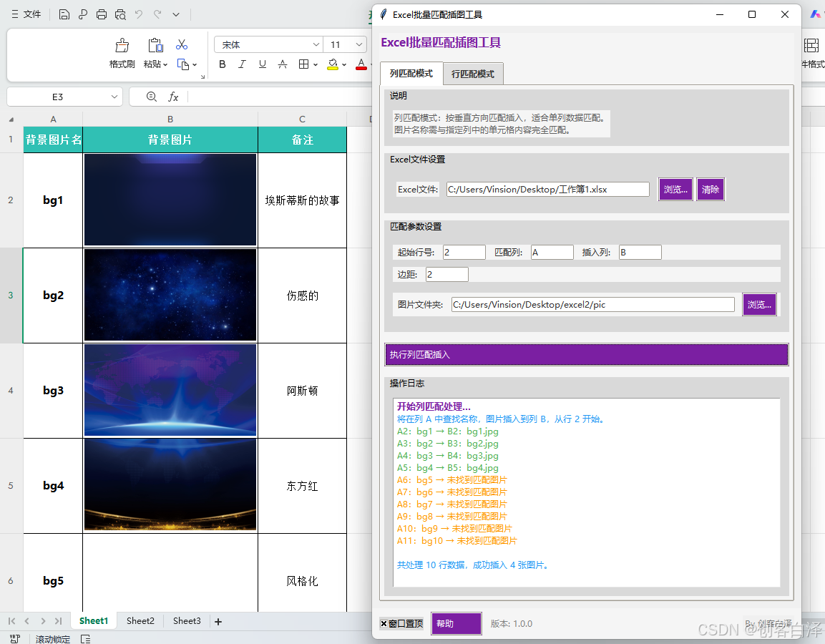Image resolution: width=825 pixels, height=644 pixels.
Task: Click the red font color icon
Action: pyautogui.click(x=361, y=64)
